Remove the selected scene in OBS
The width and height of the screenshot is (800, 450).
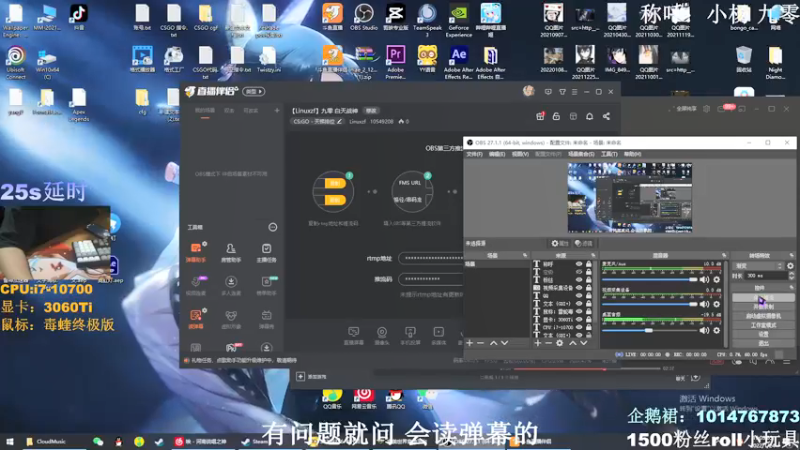[480, 343]
